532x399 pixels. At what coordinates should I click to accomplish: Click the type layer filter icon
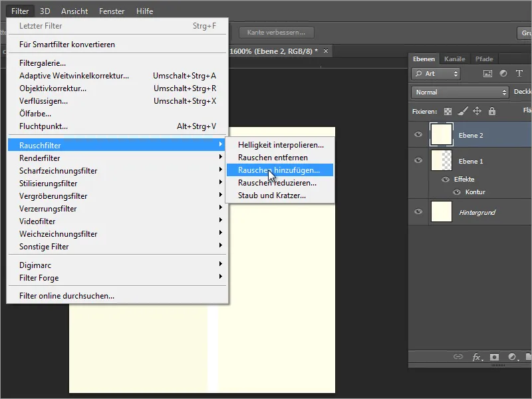coord(519,73)
